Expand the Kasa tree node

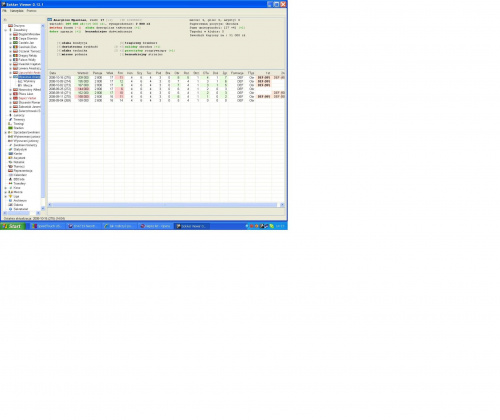6,188
